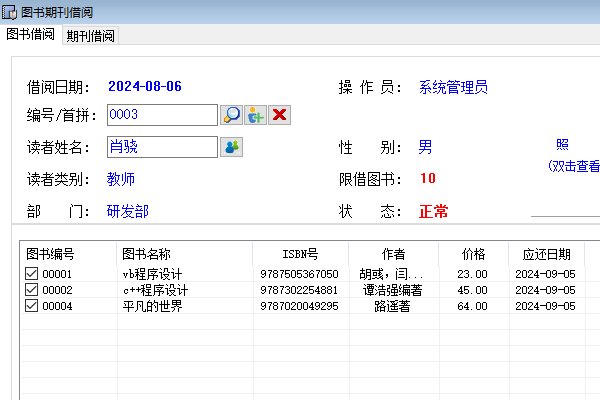Click the photo placeholder 照 (双击查看
Screen dimensions: 600x400
(573, 155)
